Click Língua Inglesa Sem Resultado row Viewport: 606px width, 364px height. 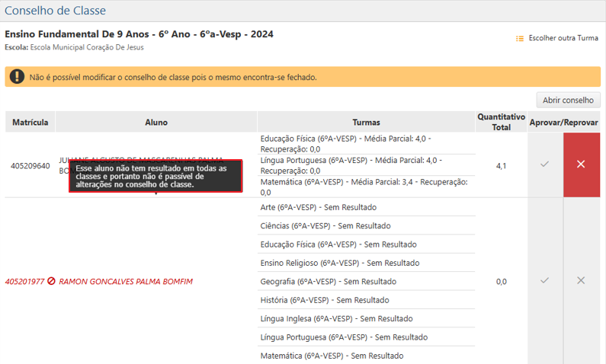pos(366,318)
